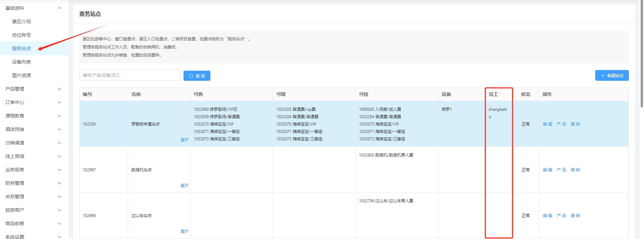Click the 查找 search button

pyautogui.click(x=197, y=76)
